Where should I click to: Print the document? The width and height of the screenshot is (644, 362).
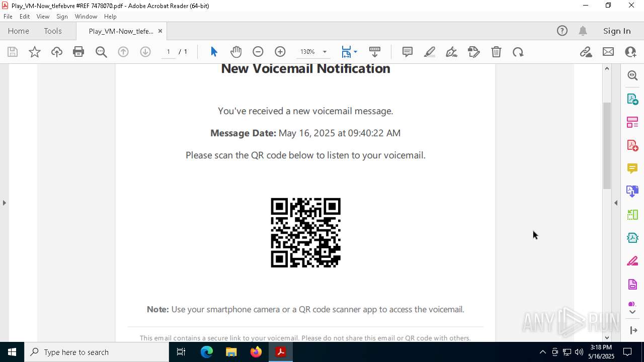point(78,52)
